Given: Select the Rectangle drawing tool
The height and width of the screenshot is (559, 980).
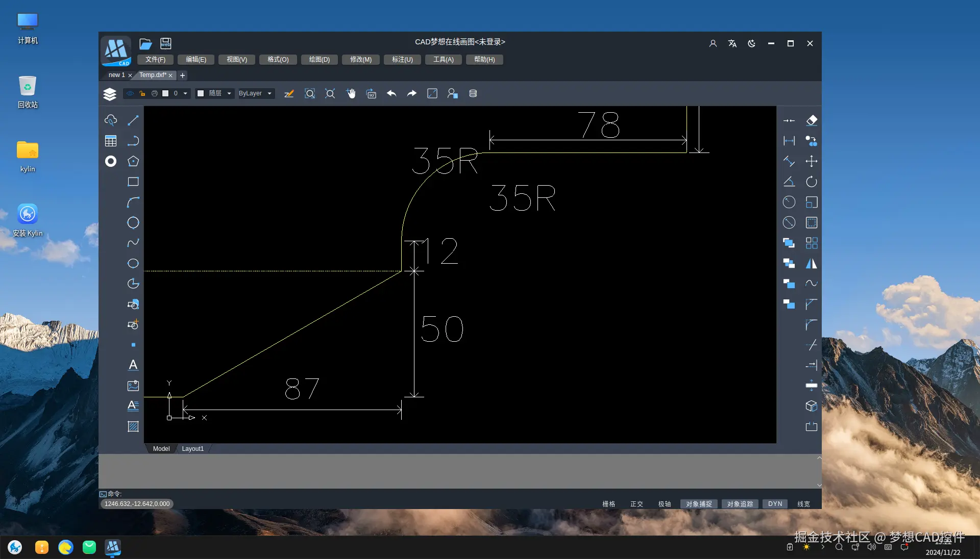Looking at the screenshot, I should click(x=133, y=182).
